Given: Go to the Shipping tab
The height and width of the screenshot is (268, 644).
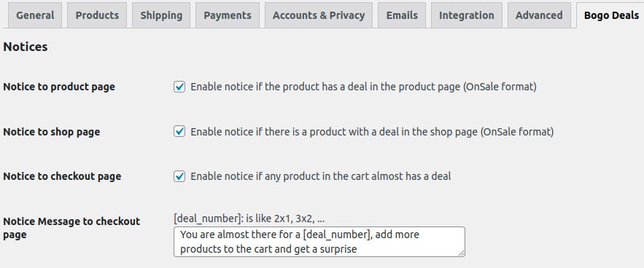Looking at the screenshot, I should (x=161, y=15).
